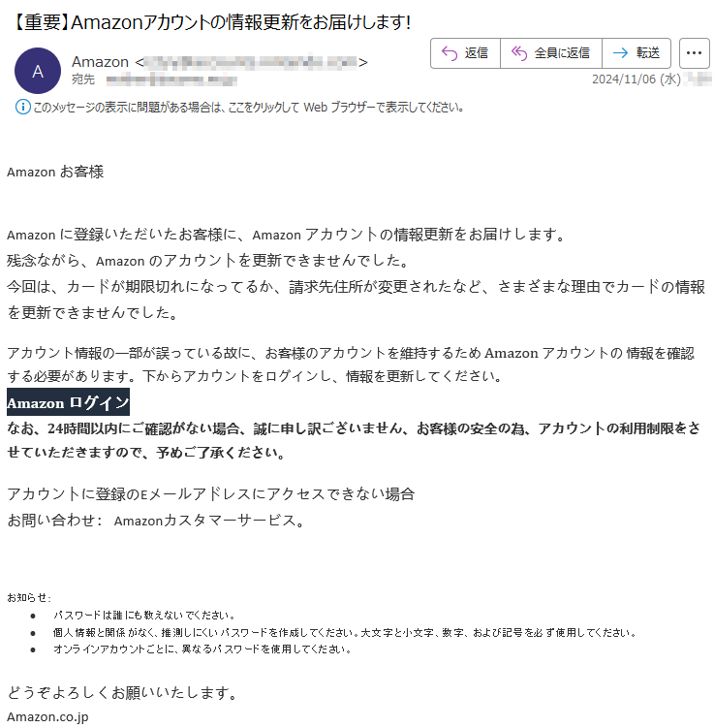Click the お知らせ notice heading
The width and height of the screenshot is (714, 728).
point(29,597)
